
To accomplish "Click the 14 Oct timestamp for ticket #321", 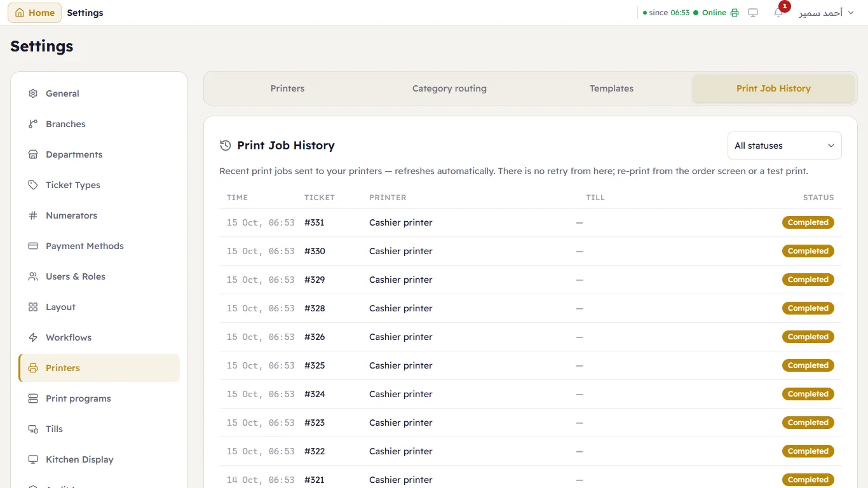I will point(261,480).
